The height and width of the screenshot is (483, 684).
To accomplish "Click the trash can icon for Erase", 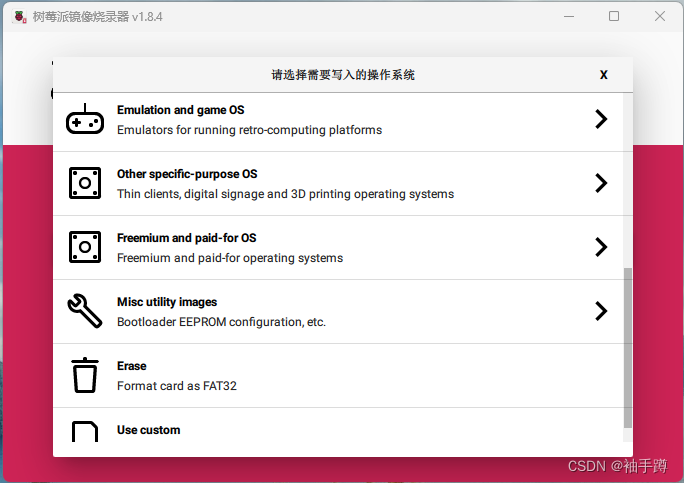I will click(85, 375).
